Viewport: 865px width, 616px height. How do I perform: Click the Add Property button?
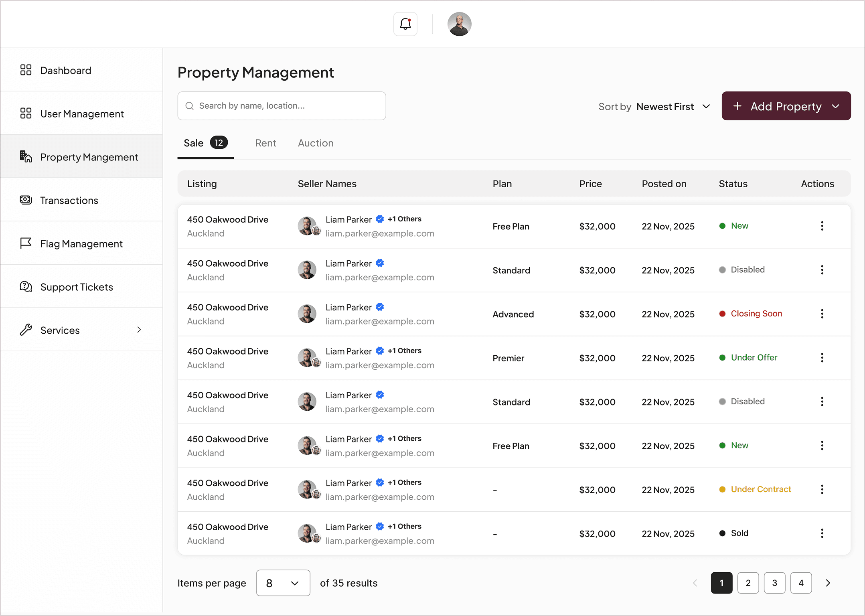[786, 106]
